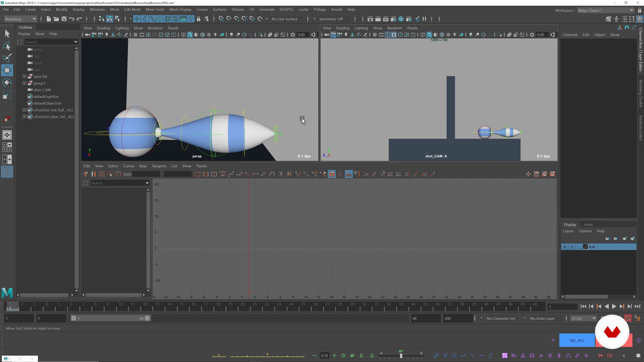Toggle visibility V of Ball layer
This screenshot has height=362, width=644.
point(565,247)
